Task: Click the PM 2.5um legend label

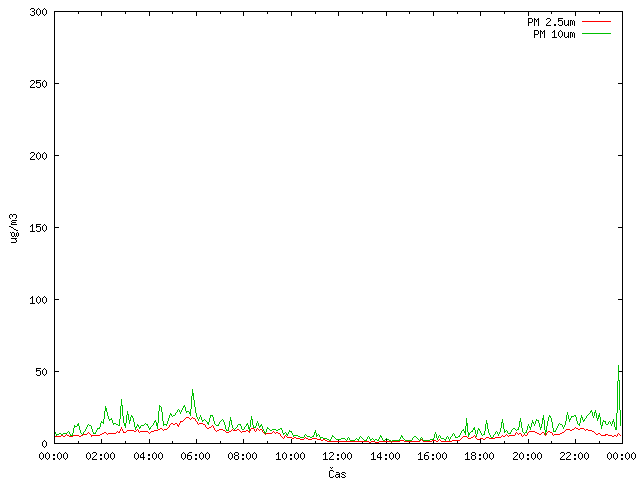Action: [551, 22]
